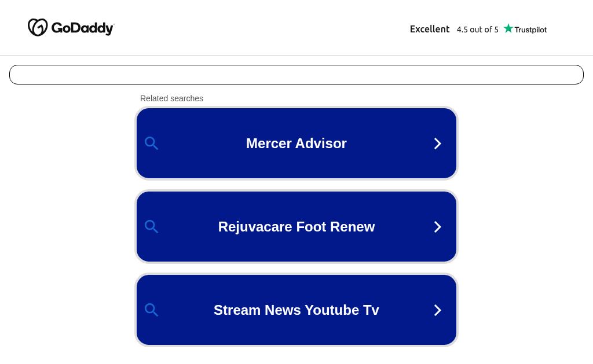Click magnifier icon on Mercer Advisor
593x364 pixels.
(x=151, y=144)
